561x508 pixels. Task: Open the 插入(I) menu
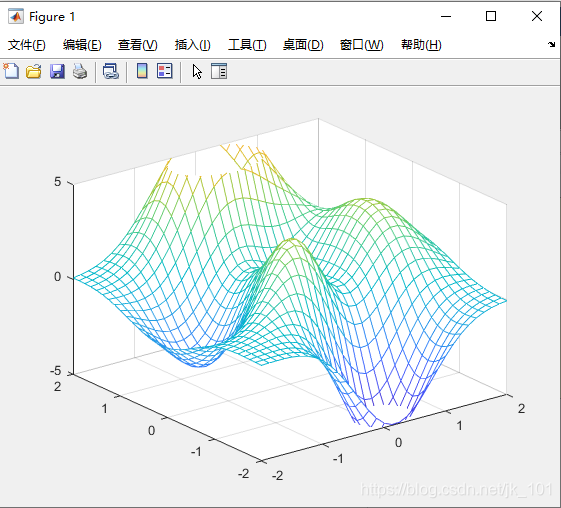[x=192, y=45]
